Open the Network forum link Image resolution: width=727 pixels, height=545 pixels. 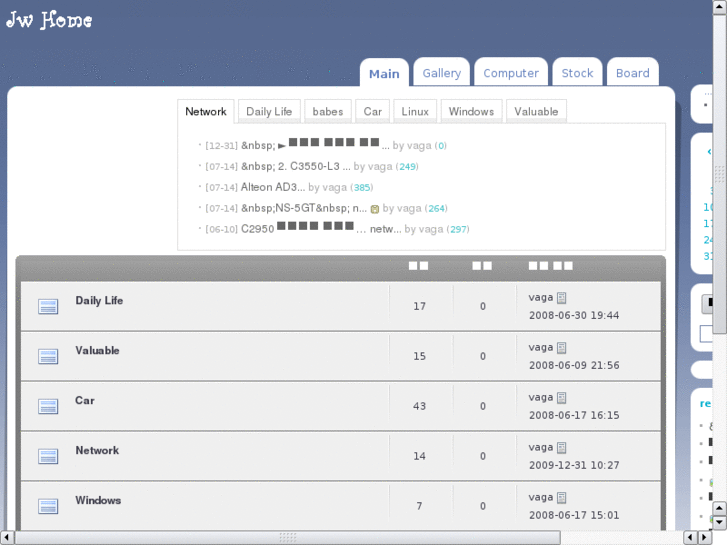97,450
